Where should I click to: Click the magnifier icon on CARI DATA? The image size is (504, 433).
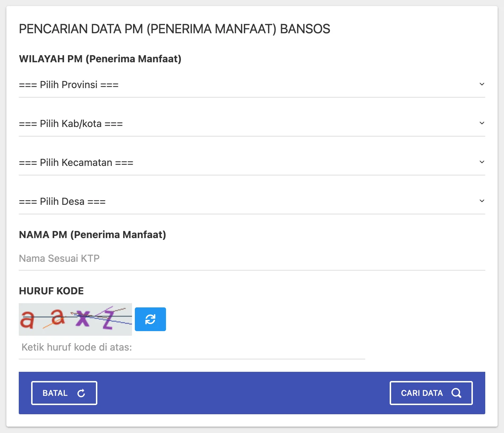[x=456, y=393]
